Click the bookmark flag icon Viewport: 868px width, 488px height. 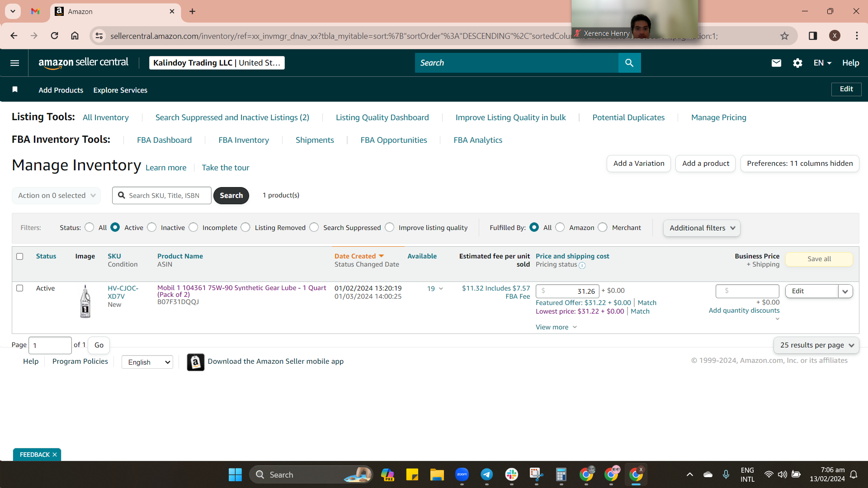tap(15, 89)
